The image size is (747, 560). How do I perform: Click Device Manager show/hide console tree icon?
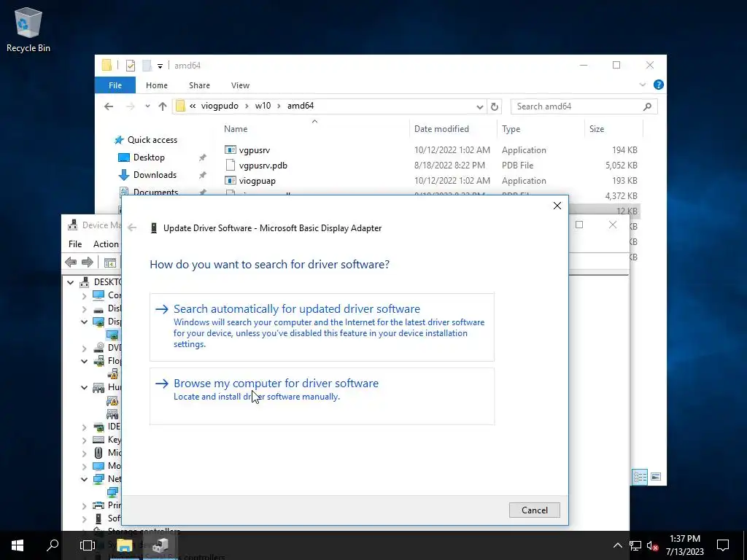point(110,262)
